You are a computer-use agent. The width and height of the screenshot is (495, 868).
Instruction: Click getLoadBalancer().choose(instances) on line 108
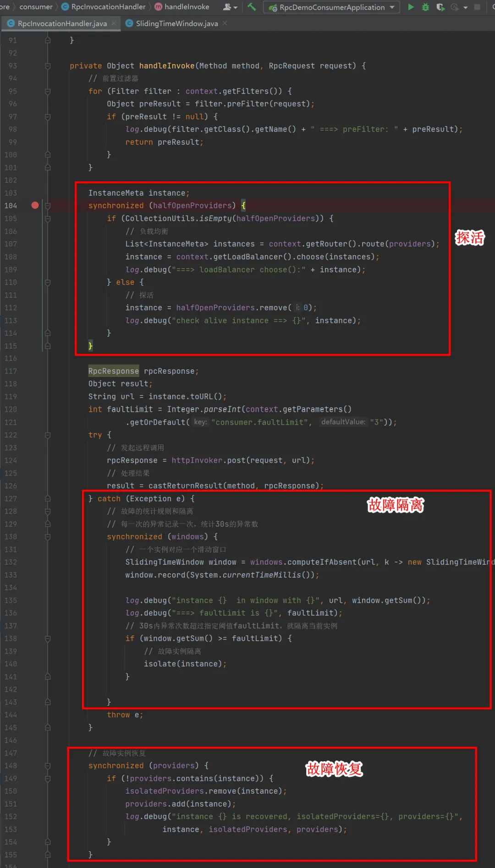pyautogui.click(x=294, y=257)
